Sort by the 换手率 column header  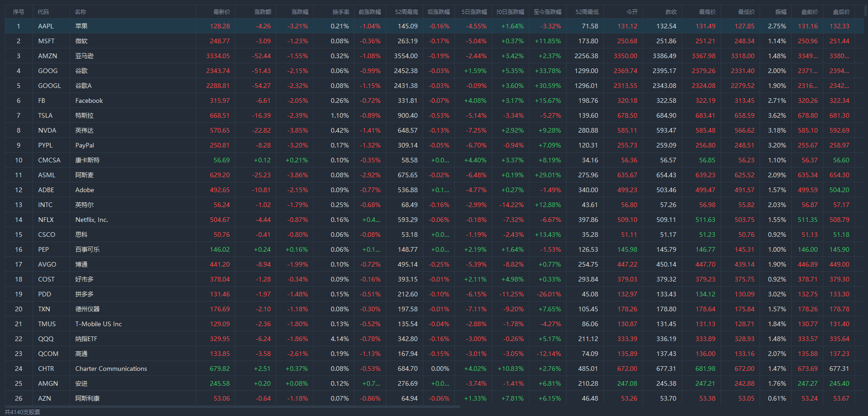(x=341, y=12)
